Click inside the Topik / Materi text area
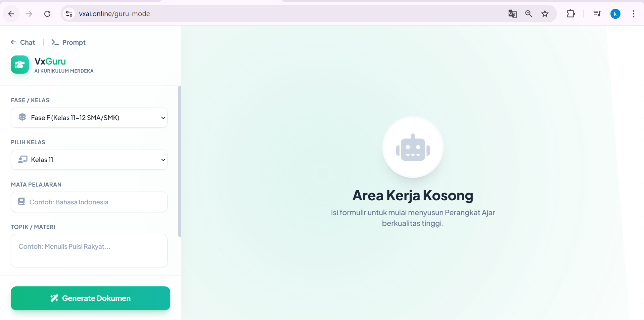Image resolution: width=644 pixels, height=320 pixels. pos(89,250)
